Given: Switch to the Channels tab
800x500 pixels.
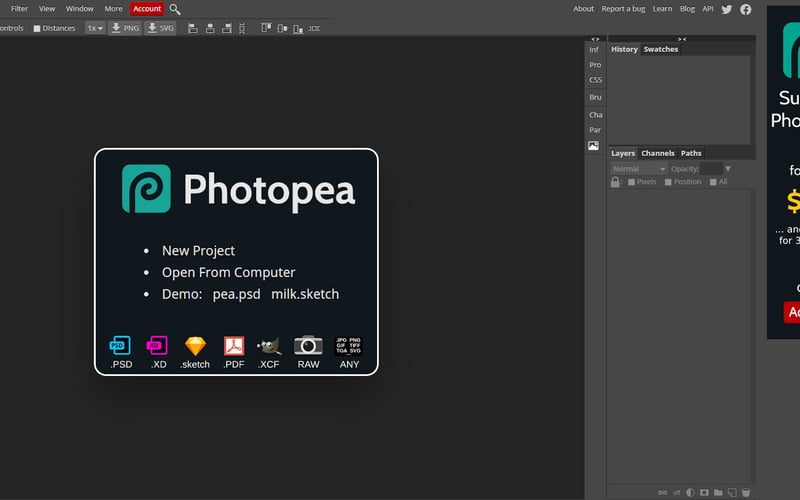Looking at the screenshot, I should click(658, 154).
